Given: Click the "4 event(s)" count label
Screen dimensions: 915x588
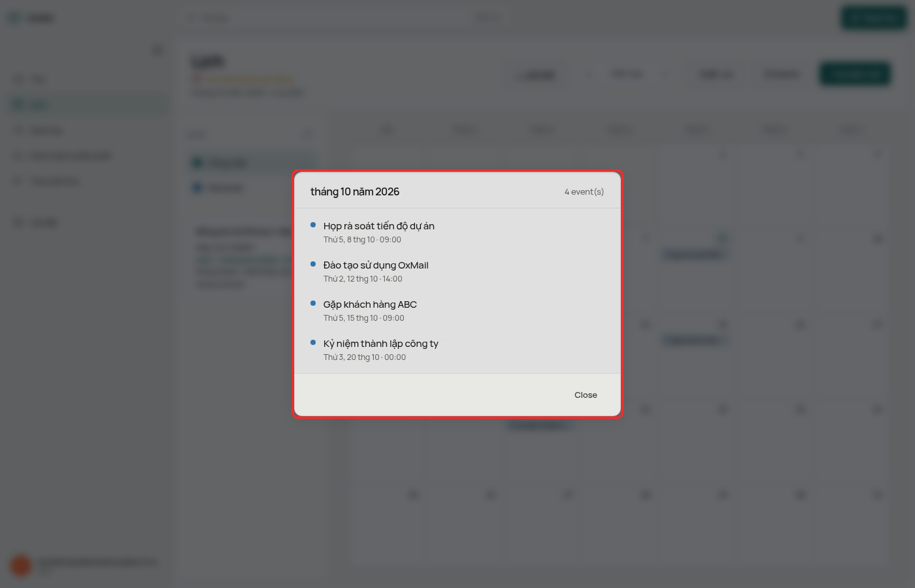Looking at the screenshot, I should click(x=584, y=191).
